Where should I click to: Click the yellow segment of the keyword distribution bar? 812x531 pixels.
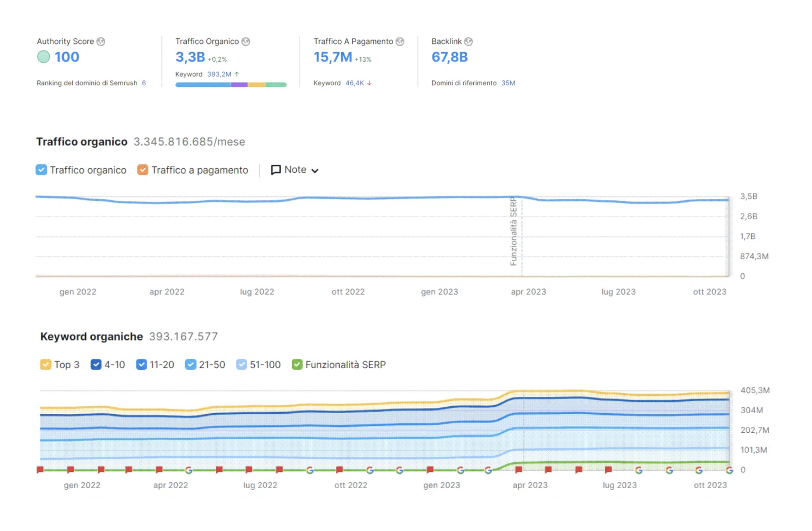[256, 85]
